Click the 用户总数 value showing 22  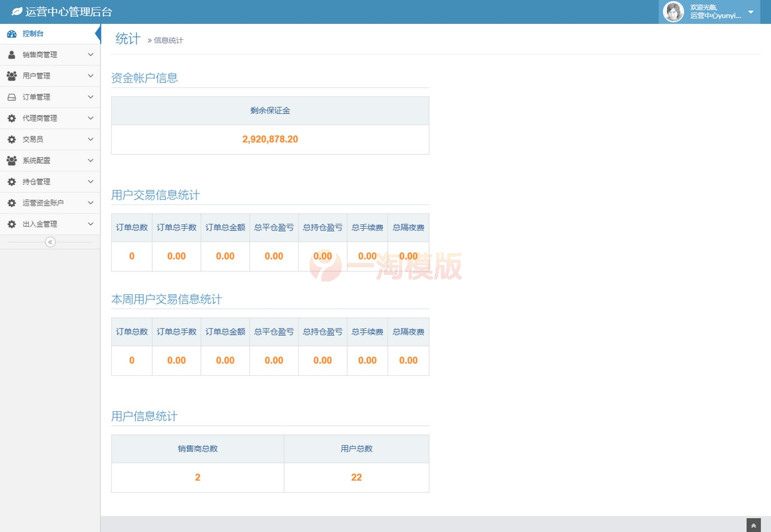pyautogui.click(x=357, y=477)
